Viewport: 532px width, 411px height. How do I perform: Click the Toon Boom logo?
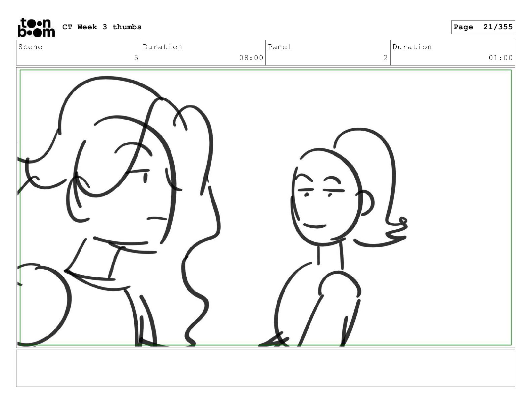pos(36,27)
